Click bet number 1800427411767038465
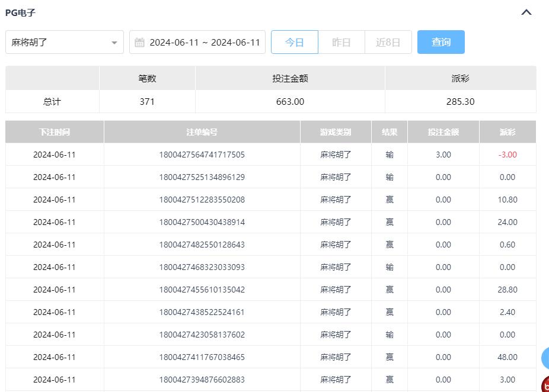 [202, 357]
